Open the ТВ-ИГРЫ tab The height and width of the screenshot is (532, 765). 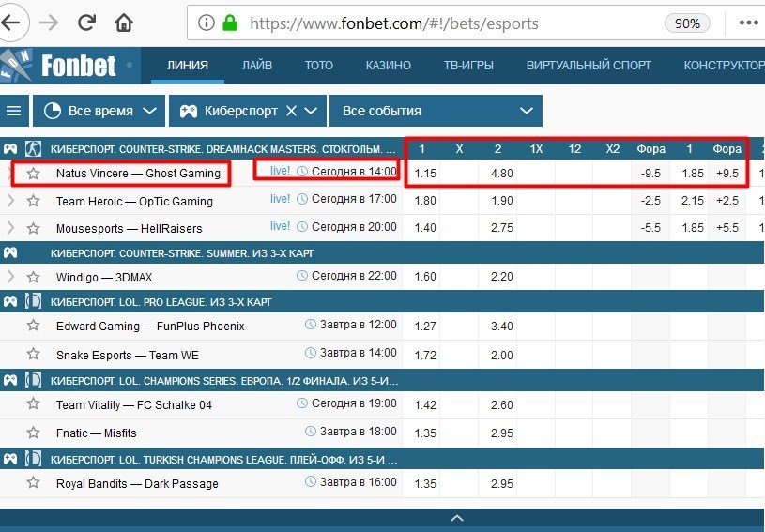click(x=468, y=66)
